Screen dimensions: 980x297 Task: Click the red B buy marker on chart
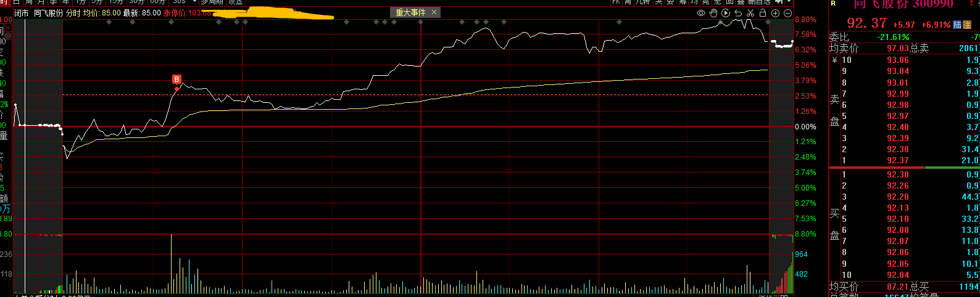tap(176, 79)
